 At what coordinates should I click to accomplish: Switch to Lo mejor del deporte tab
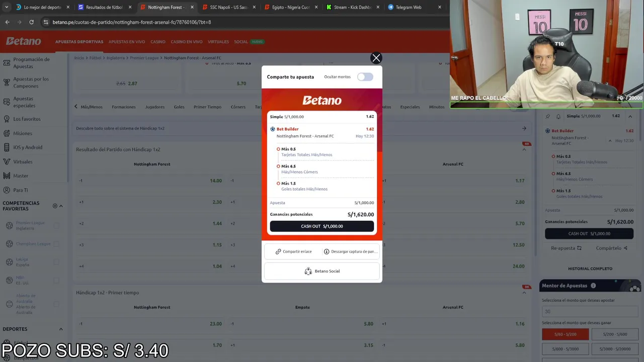(42, 8)
